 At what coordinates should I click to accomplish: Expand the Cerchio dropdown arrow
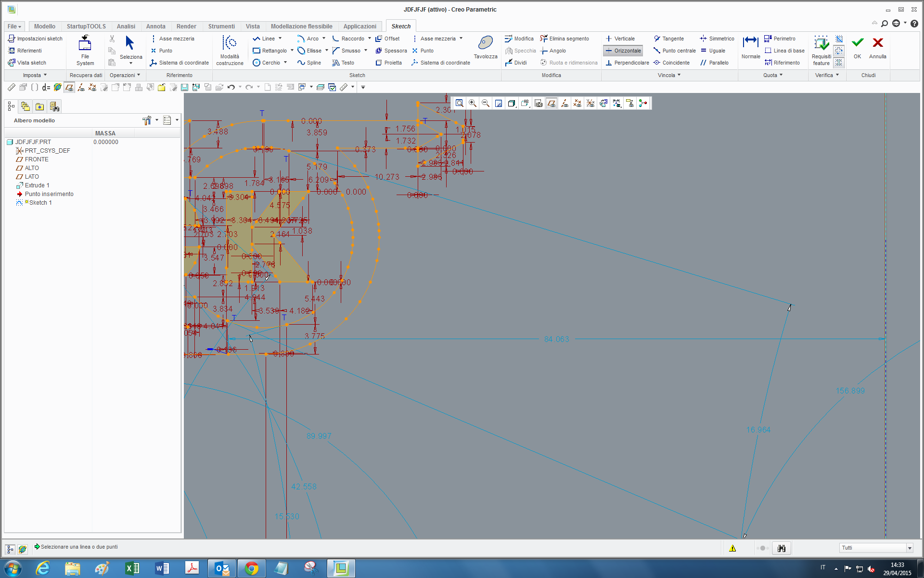click(285, 62)
